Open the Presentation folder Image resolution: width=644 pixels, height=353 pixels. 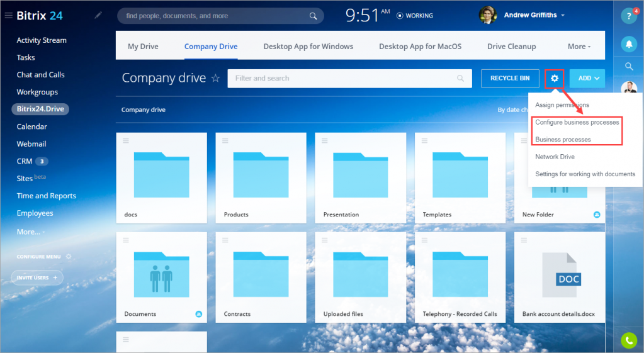[x=360, y=177]
